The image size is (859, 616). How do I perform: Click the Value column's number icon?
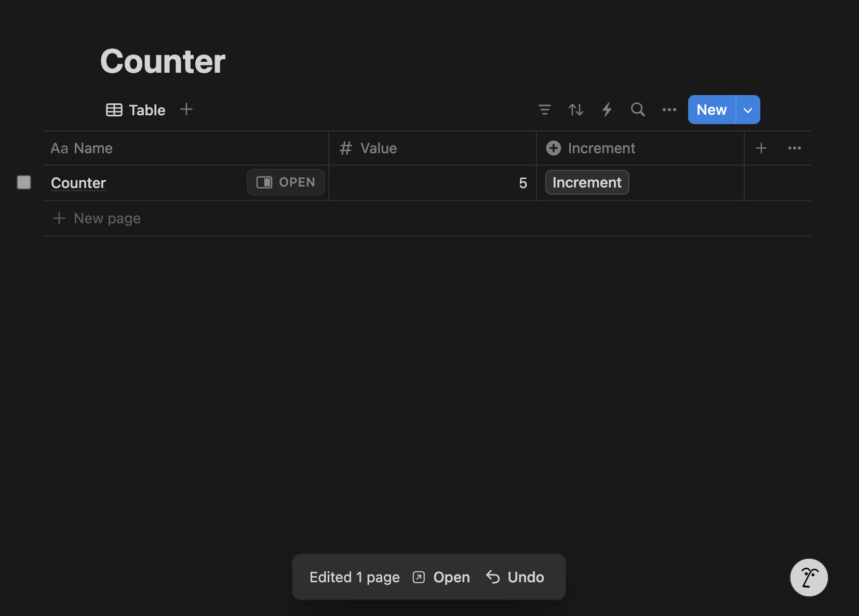point(346,148)
